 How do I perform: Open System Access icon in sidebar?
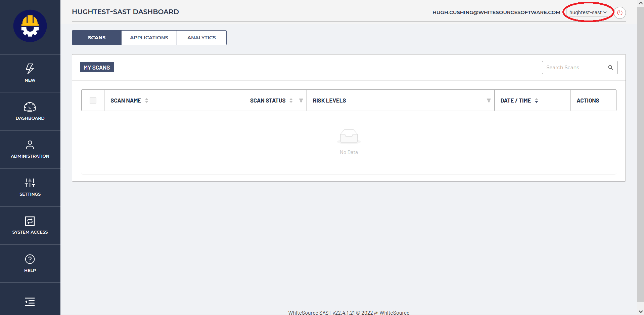(30, 221)
